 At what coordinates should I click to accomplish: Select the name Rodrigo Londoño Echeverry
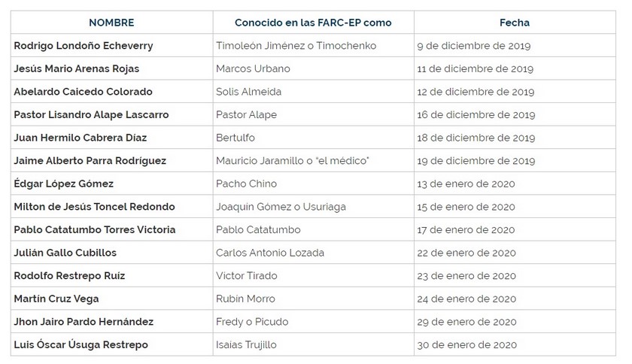click(x=84, y=46)
